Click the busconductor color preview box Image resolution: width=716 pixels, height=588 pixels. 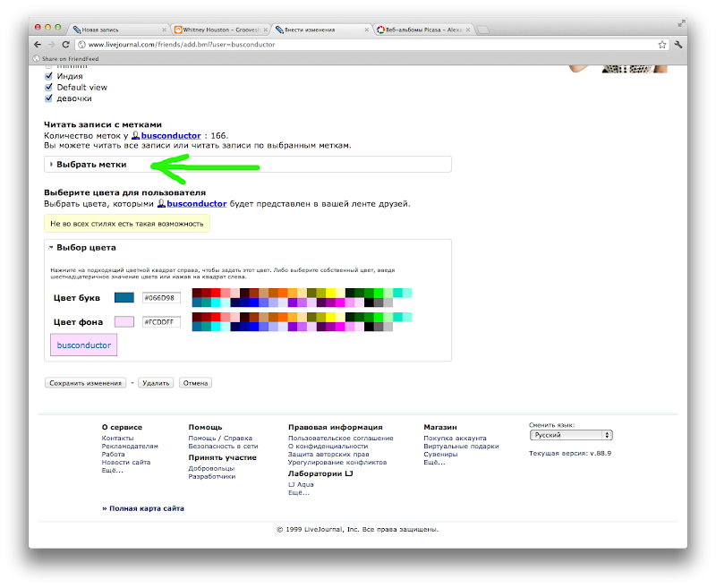(x=83, y=345)
